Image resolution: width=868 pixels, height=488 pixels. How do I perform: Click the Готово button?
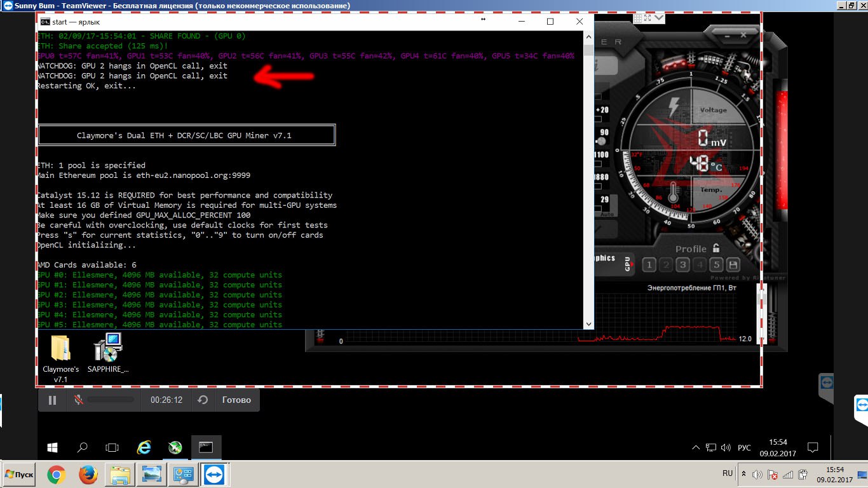coord(236,400)
